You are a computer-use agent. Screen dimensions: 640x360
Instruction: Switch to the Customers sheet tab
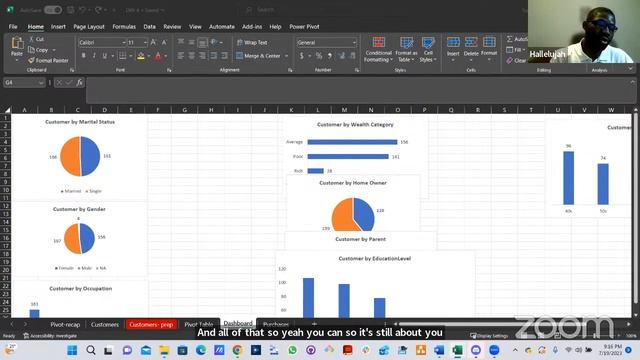105,324
